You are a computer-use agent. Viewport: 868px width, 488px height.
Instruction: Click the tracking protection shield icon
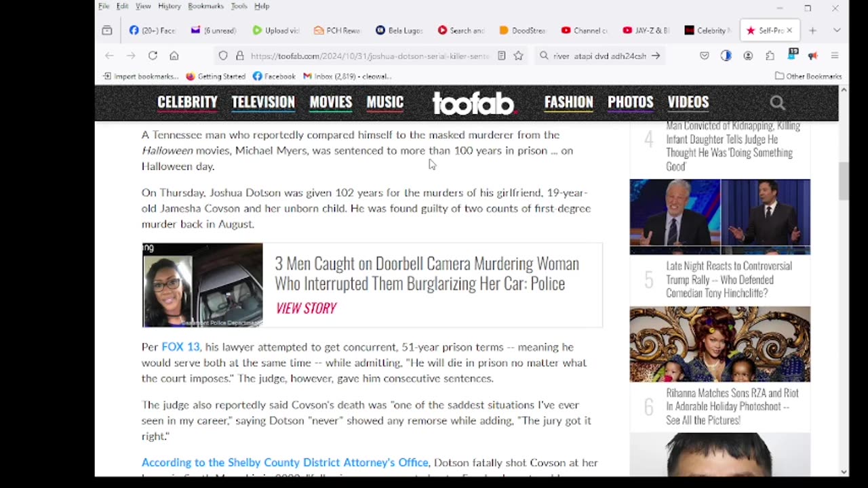pos(223,56)
